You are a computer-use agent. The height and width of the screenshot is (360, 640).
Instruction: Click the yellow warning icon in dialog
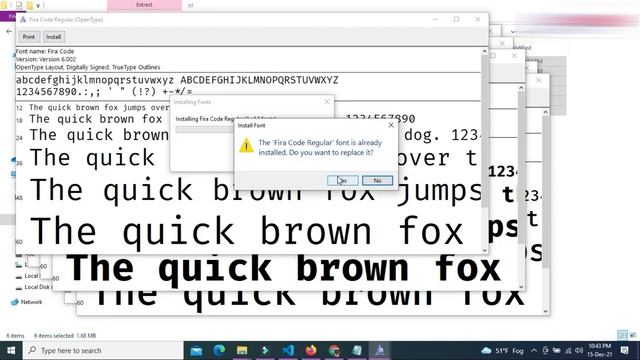(x=246, y=145)
